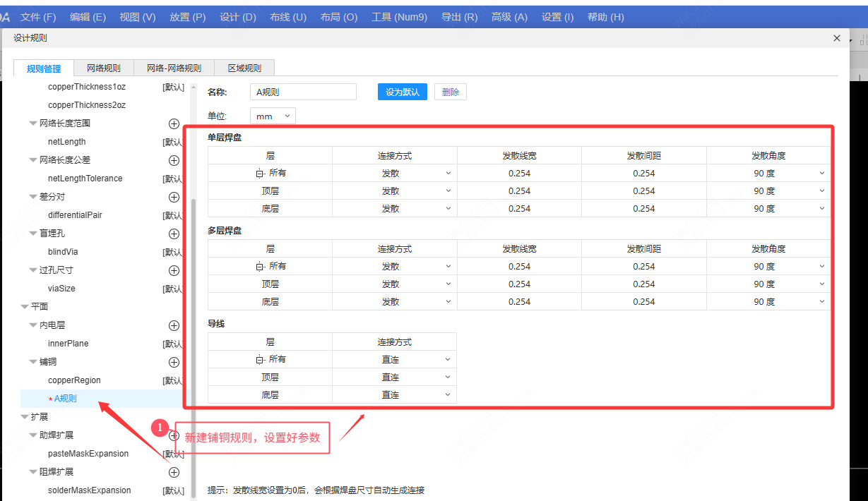This screenshot has width=868, height=501.
Task: Open the 单位 mm dropdown
Action: click(273, 115)
